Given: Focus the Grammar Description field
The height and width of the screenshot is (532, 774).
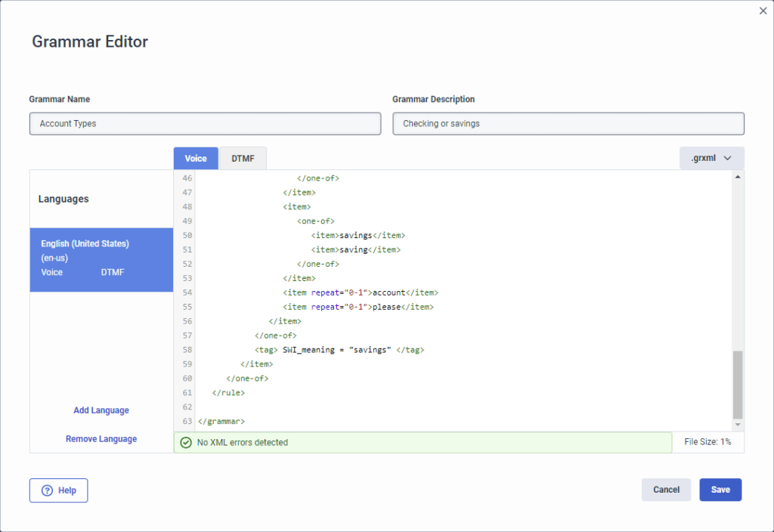Looking at the screenshot, I should tap(568, 124).
